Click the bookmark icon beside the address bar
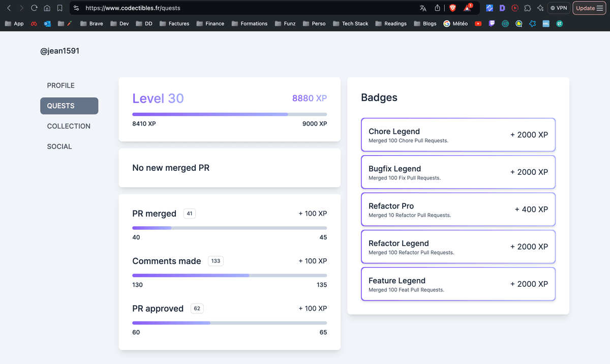The height and width of the screenshot is (364, 610). 60,8
